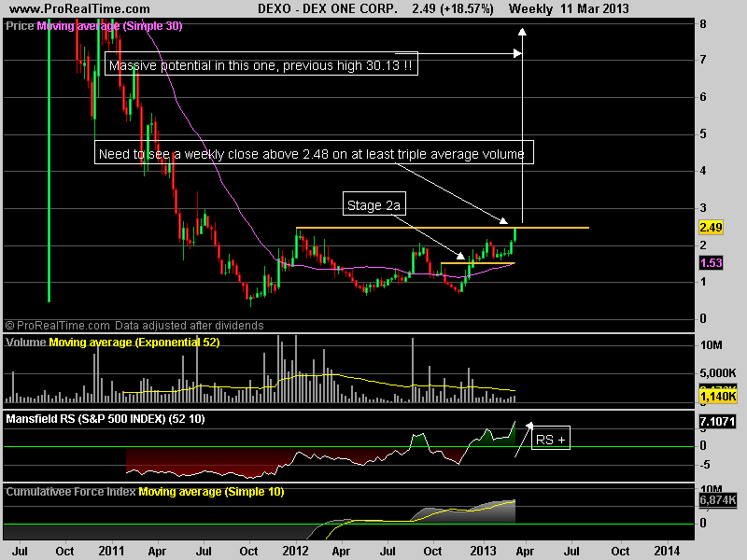Click the 2.49 (+18.57%) price change

[453, 8]
